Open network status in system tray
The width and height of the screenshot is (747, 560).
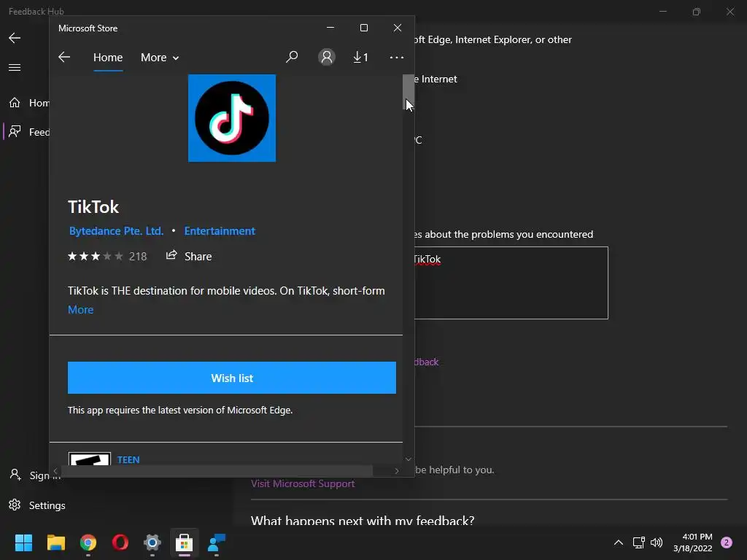pyautogui.click(x=638, y=542)
